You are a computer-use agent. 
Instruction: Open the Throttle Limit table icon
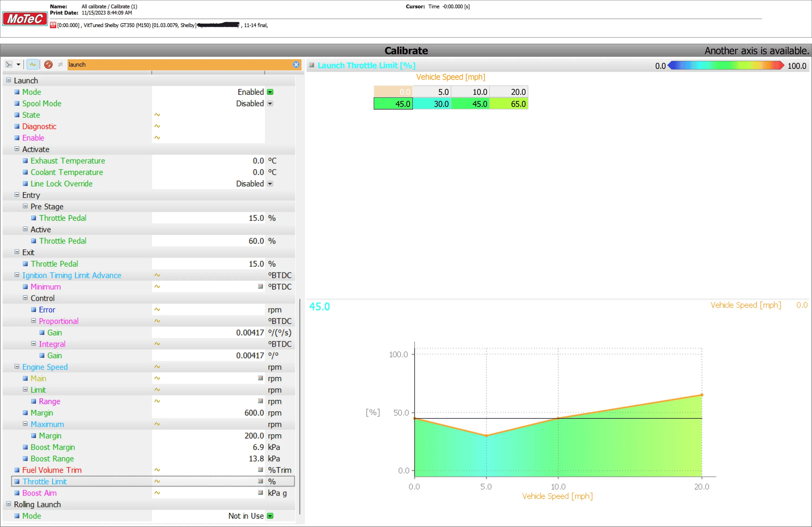point(260,481)
